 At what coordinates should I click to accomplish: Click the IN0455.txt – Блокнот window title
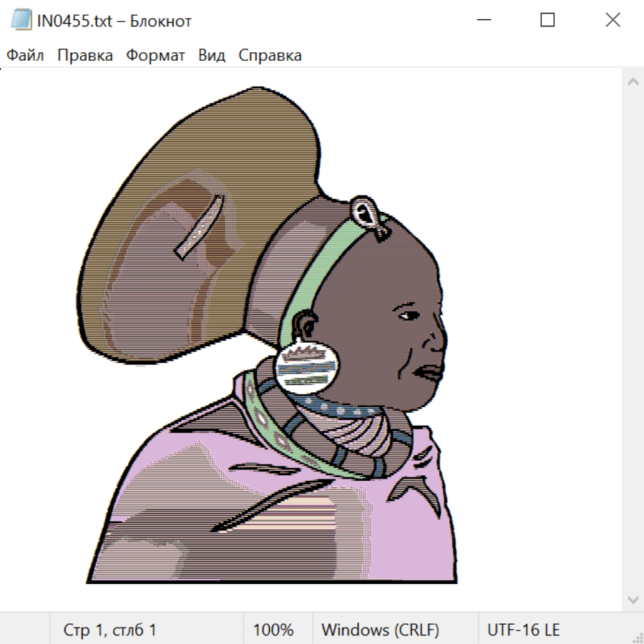tap(114, 21)
